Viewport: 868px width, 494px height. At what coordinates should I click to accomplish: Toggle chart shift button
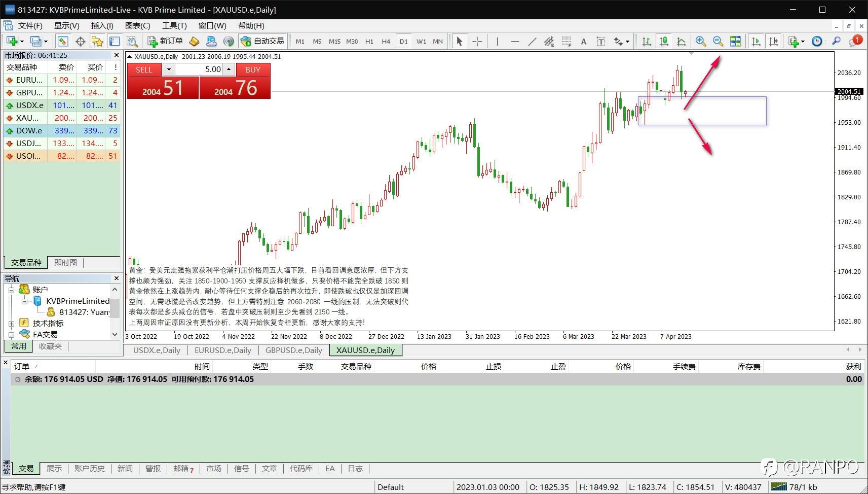pyautogui.click(x=773, y=41)
